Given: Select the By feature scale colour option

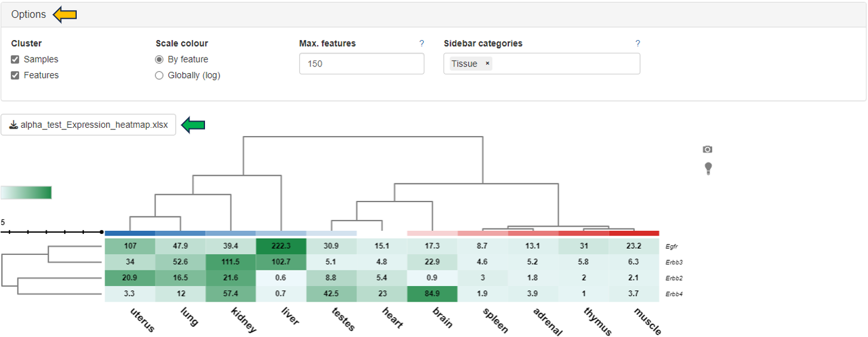Looking at the screenshot, I should click(x=159, y=59).
